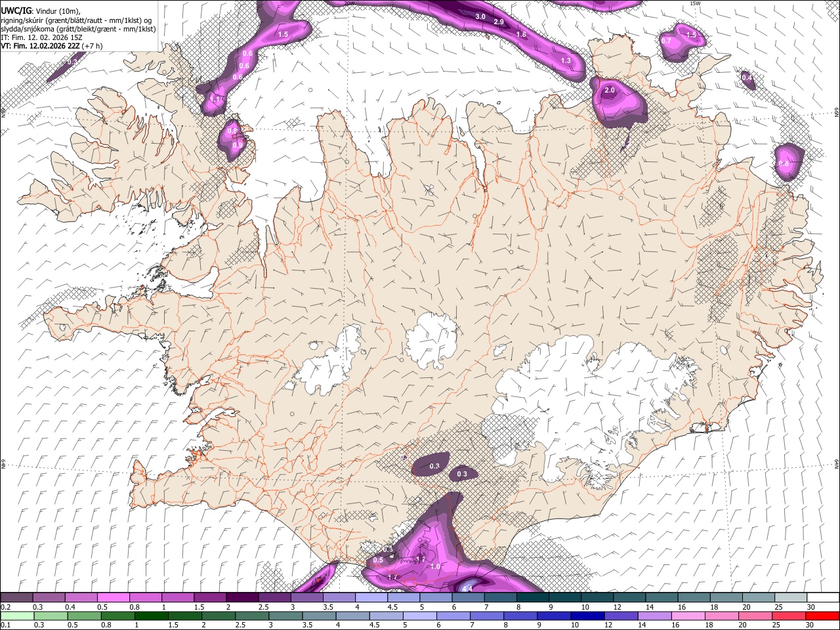
Task: Click the bright magenta 0.5 swatch in the snow legend
Action: point(113,597)
